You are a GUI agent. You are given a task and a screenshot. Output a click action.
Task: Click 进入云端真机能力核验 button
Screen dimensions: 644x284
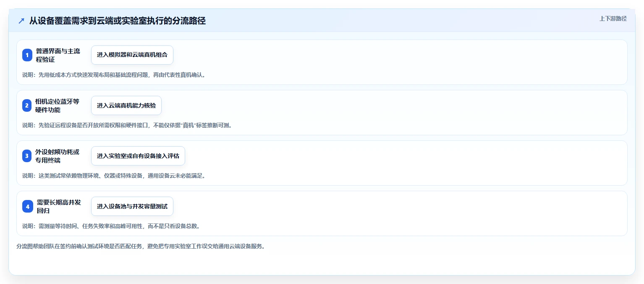click(x=126, y=105)
